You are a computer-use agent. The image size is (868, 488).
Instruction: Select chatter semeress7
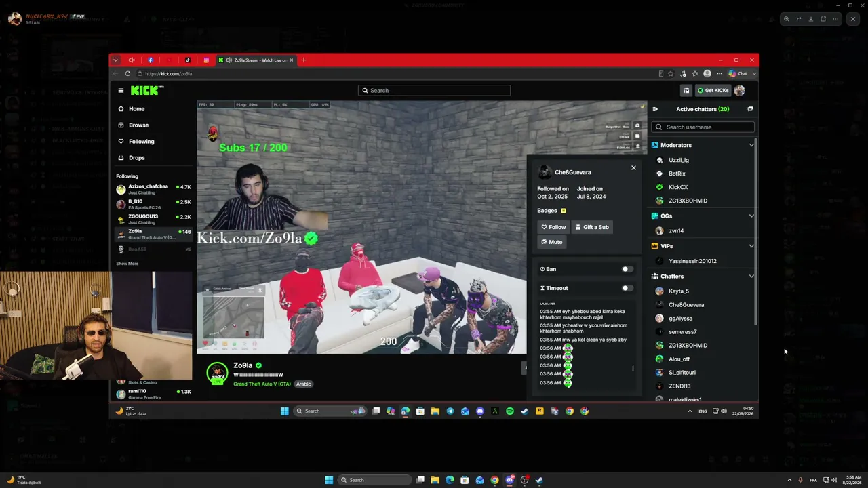click(x=682, y=332)
